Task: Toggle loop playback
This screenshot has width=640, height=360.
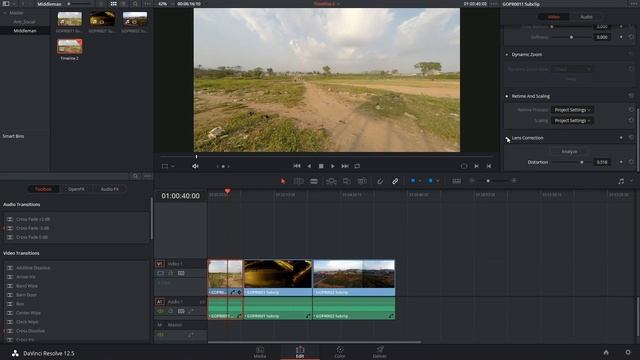Action: pyautogui.click(x=357, y=166)
